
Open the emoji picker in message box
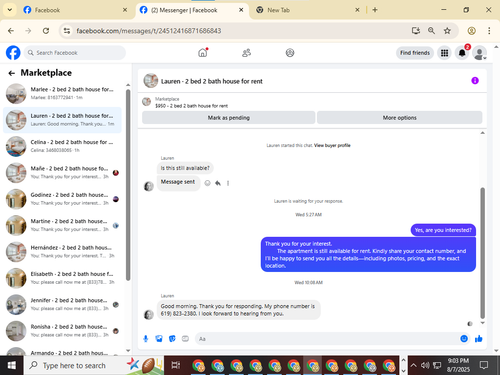coord(464,339)
